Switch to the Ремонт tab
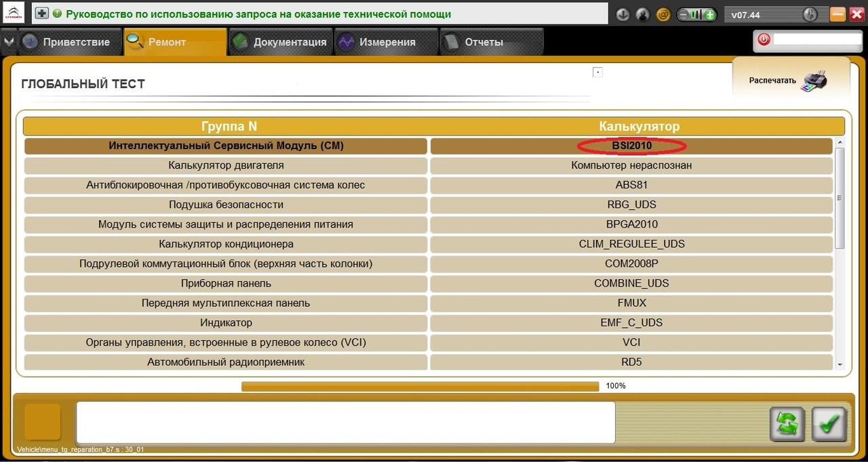Image resolution: width=868 pixels, height=462 pixels. coord(176,42)
